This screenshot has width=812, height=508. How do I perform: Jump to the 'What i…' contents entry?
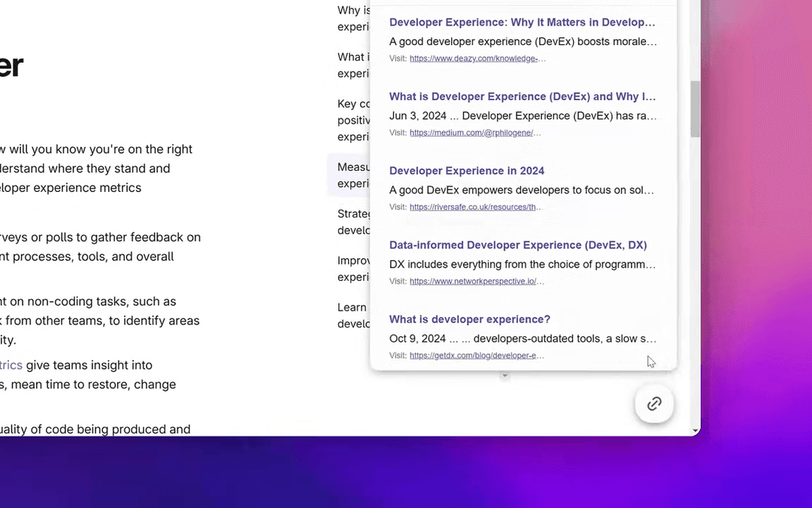pos(352,65)
